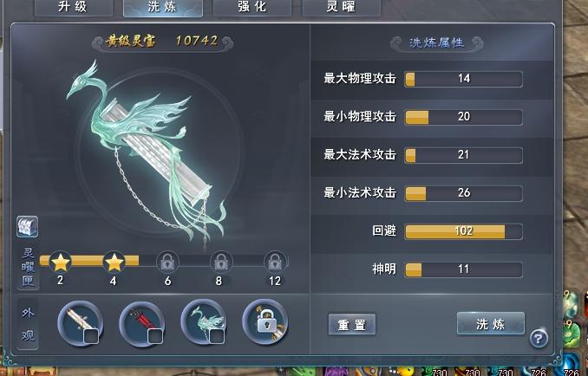Screen dimensions: 588x376
Task: Select the red weapon appearance icon
Action: 141,323
